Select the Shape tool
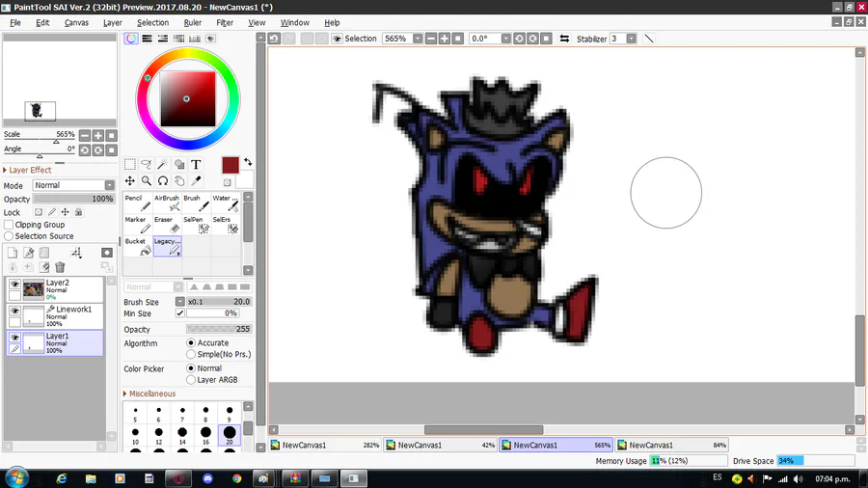The width and height of the screenshot is (868, 488). point(179,164)
